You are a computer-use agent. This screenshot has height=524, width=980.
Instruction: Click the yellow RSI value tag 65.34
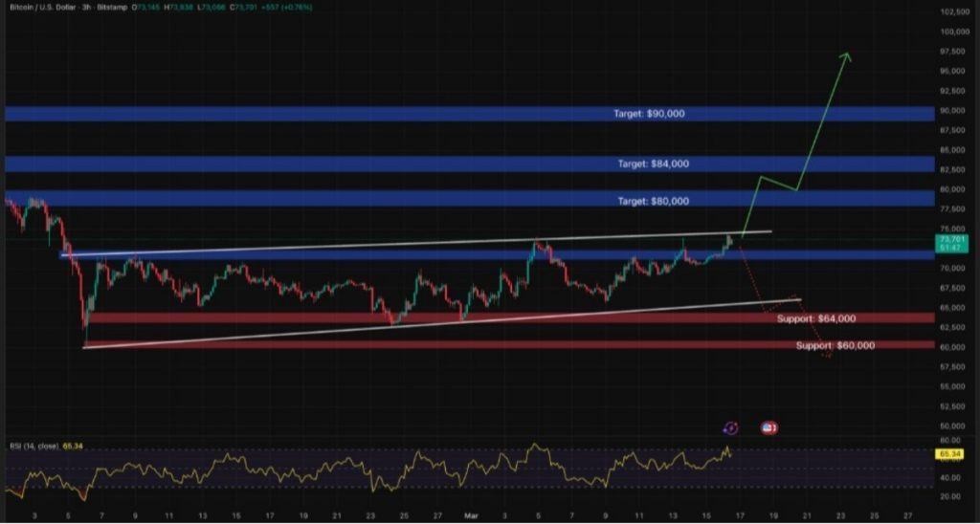tap(947, 454)
